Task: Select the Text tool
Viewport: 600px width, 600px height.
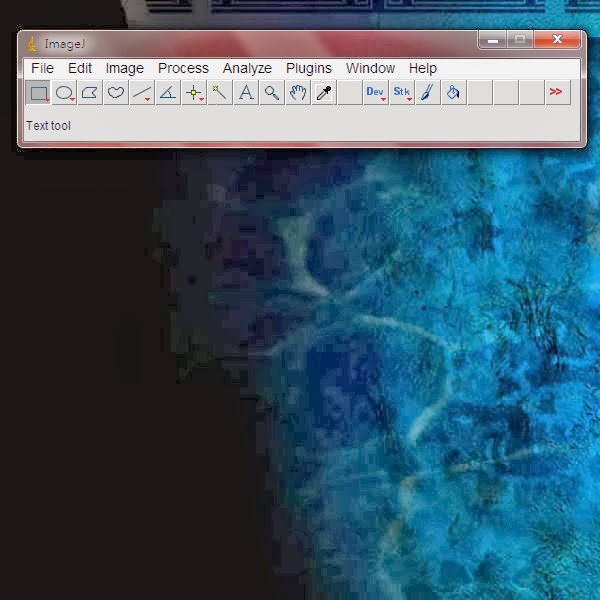Action: [x=246, y=92]
